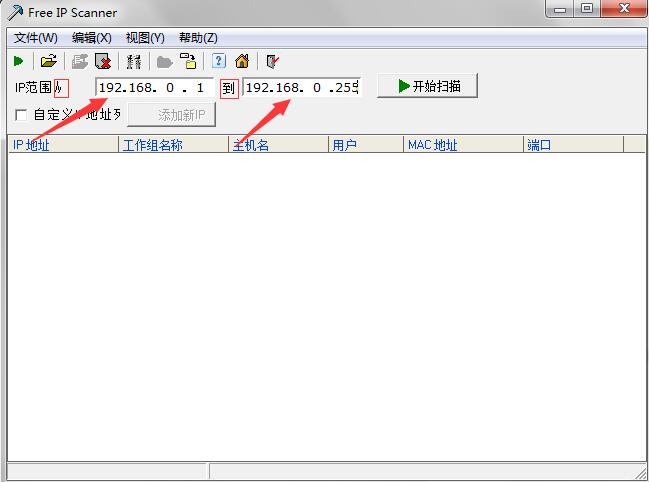Screen dimensions: 649x482
Task: Sort by the IP 地址 column header
Action: (62, 145)
